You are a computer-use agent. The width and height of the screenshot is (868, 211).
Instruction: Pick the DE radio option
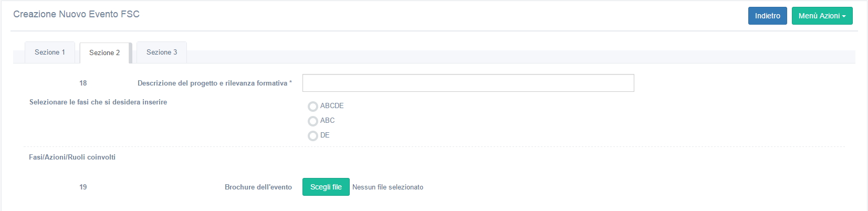[x=313, y=136]
